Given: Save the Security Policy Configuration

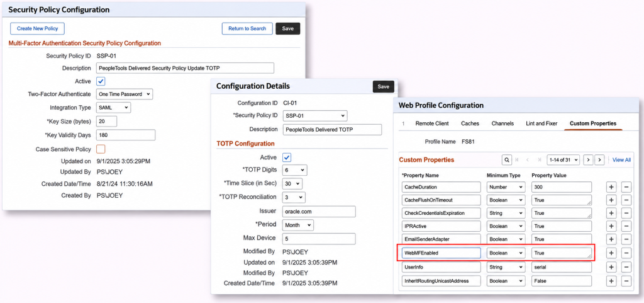Looking at the screenshot, I should click(288, 28).
